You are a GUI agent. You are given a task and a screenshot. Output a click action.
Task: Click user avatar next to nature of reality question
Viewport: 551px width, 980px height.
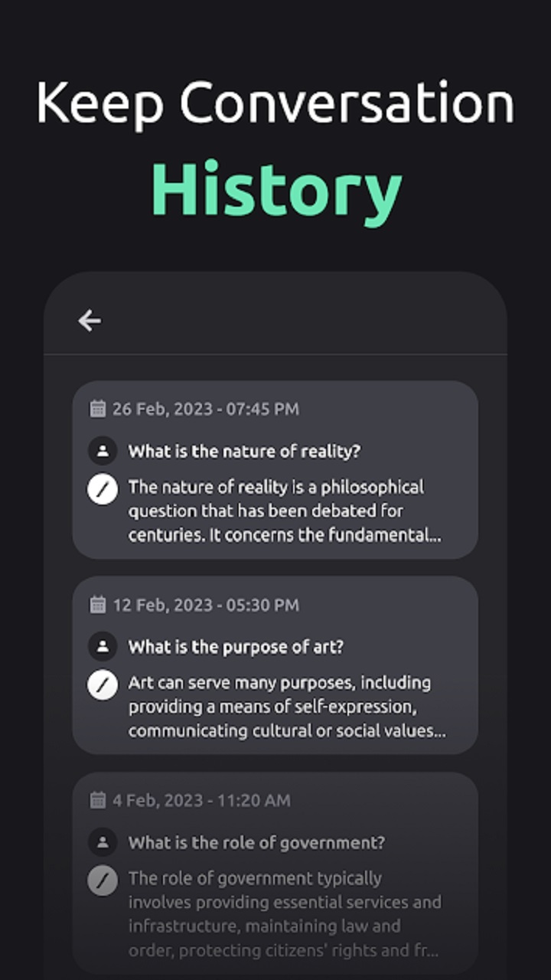click(103, 451)
